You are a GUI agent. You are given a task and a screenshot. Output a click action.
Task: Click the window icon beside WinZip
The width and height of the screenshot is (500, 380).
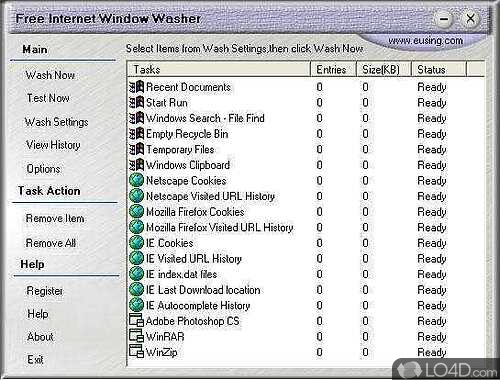[x=136, y=352]
